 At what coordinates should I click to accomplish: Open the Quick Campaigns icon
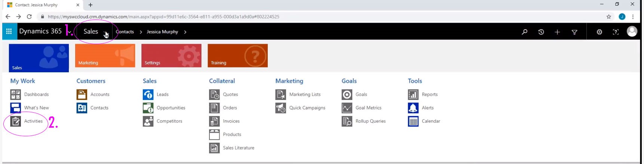280,108
